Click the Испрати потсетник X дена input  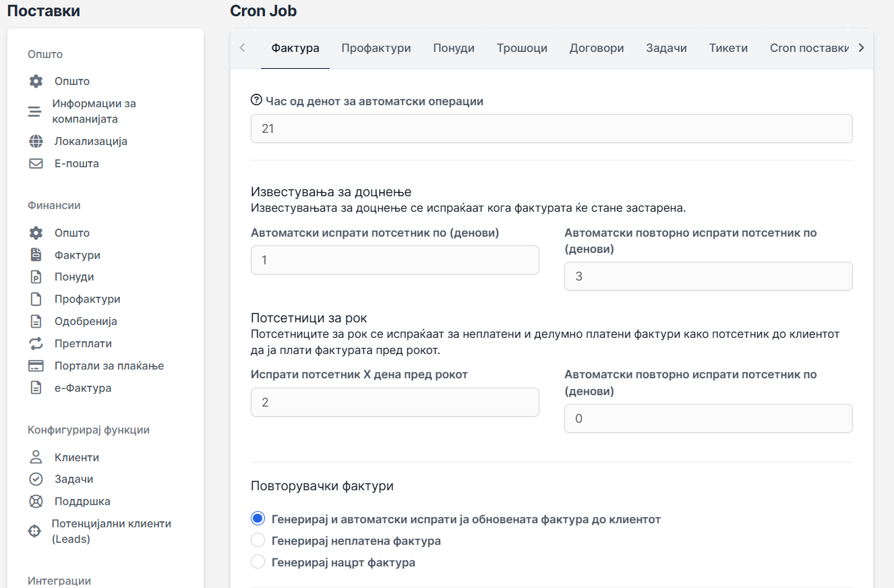[x=394, y=403]
